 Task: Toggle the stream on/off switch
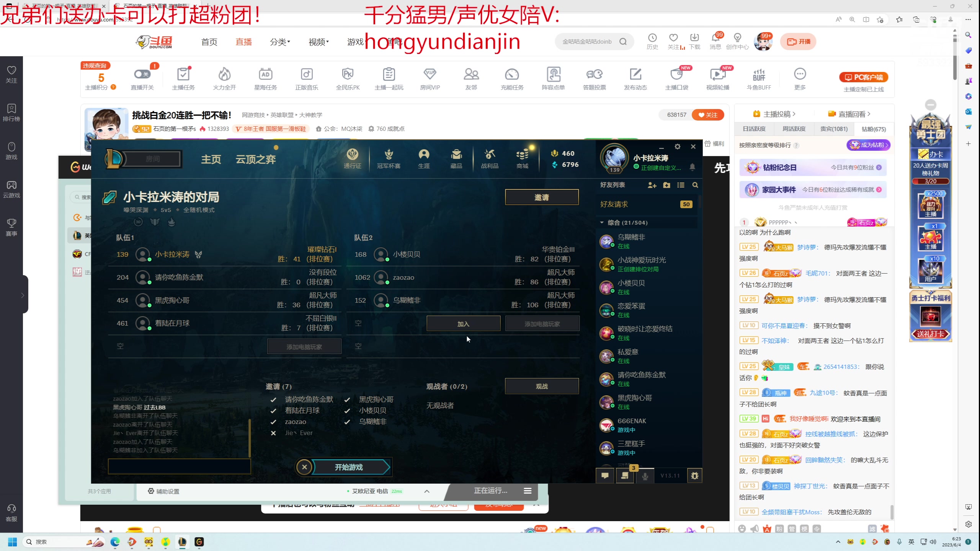[142, 74]
